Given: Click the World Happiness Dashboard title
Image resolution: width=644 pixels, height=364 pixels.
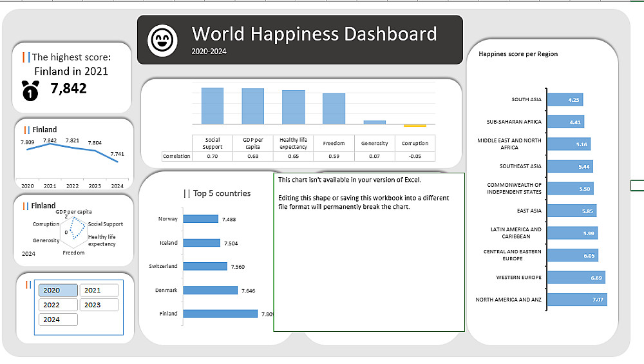Looking at the screenshot, I should click(314, 34).
